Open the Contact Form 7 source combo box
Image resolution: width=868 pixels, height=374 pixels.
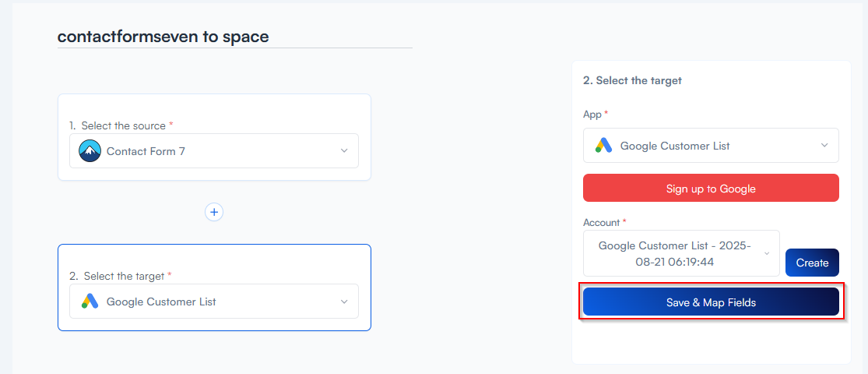coord(214,151)
